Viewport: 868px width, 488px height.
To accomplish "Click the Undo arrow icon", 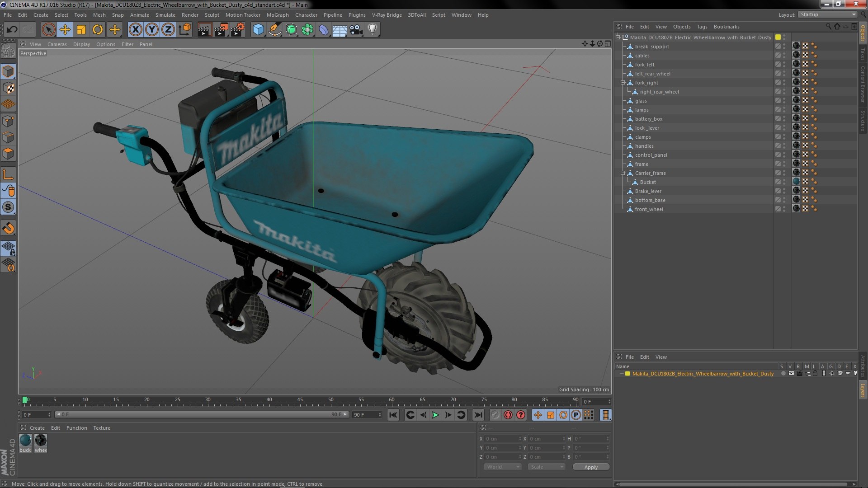I will click(x=12, y=30).
